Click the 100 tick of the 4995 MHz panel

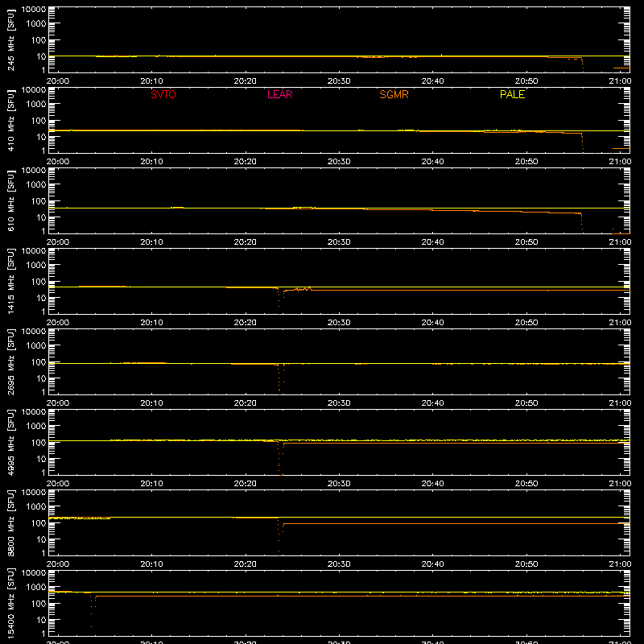click(x=39, y=442)
